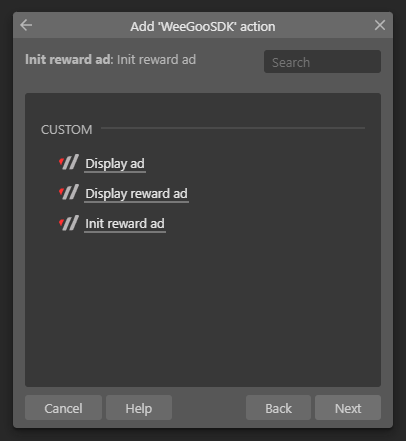
Task: Click the bold 'Init reward ad:' description label
Action: click(x=69, y=59)
